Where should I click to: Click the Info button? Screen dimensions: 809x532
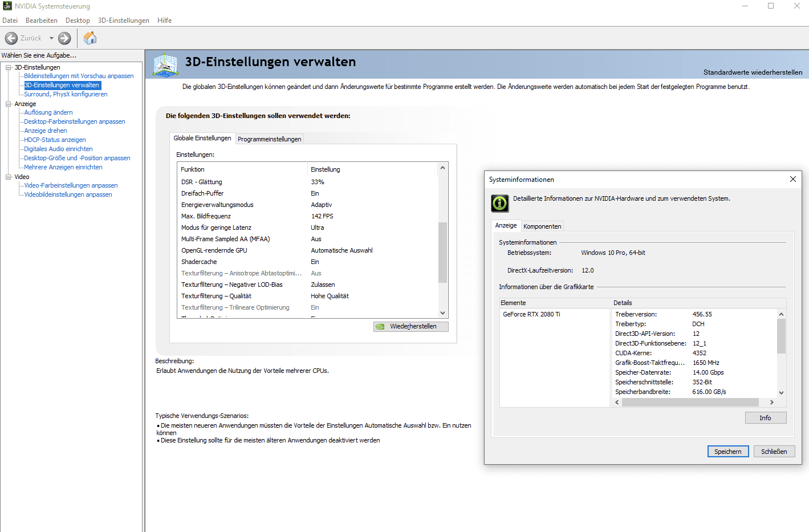tap(765, 418)
